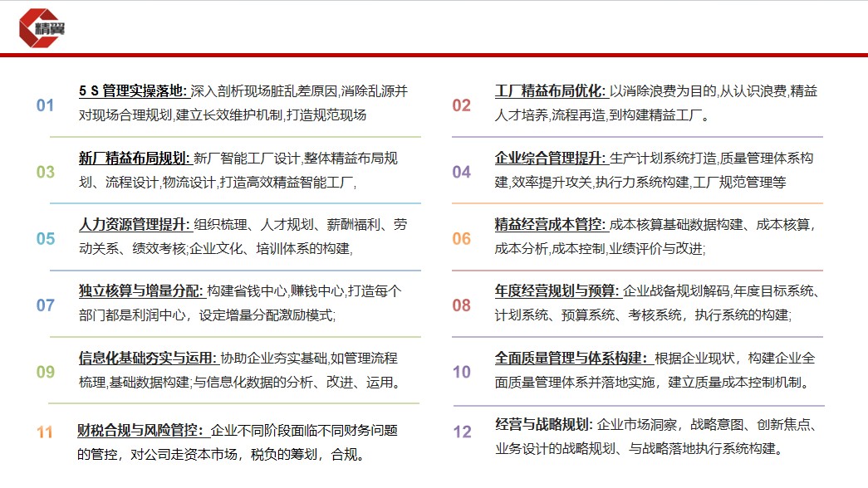
Task: Select the 财税合规与风险管控 heading
Action: (140, 431)
